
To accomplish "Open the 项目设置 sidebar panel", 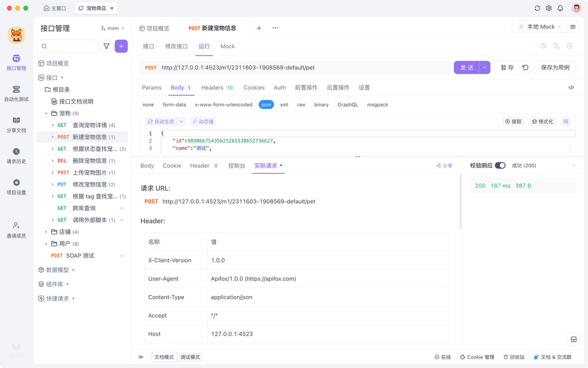I will [16, 186].
